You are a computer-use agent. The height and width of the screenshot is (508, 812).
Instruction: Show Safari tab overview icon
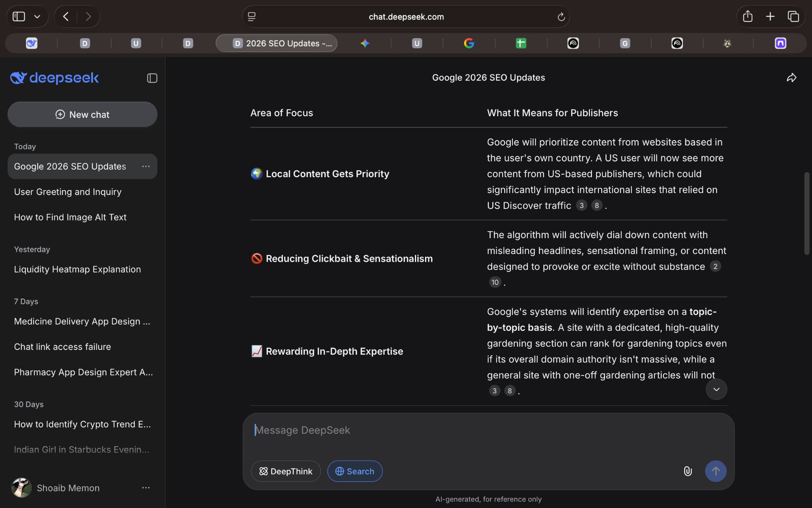click(793, 17)
